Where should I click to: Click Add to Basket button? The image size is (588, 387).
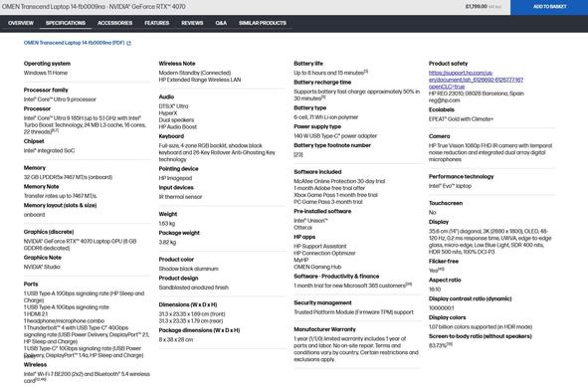549,7
